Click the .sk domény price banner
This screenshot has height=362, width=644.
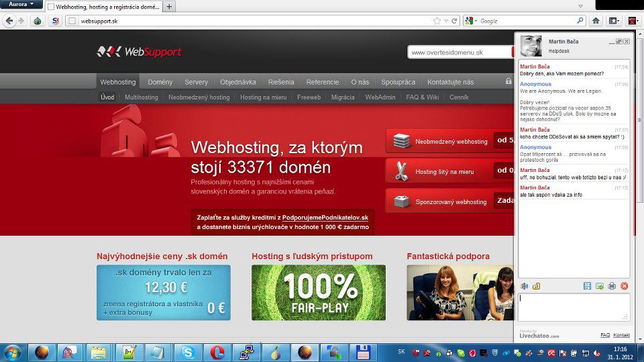(x=164, y=292)
